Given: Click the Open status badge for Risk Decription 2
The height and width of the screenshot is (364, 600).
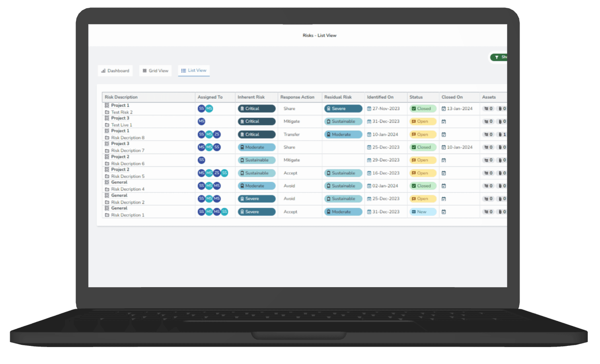Looking at the screenshot, I should (x=422, y=198).
